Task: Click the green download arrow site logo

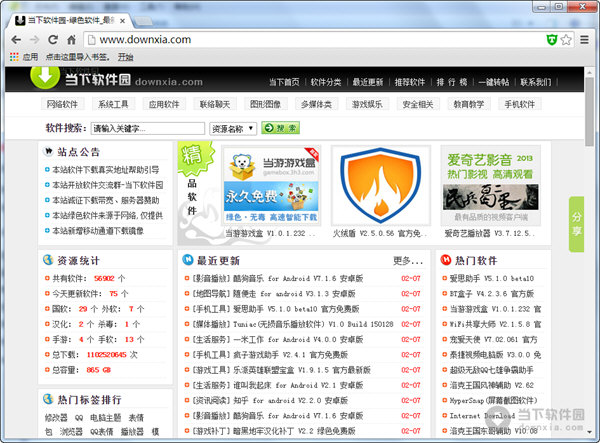Action: coord(45,77)
